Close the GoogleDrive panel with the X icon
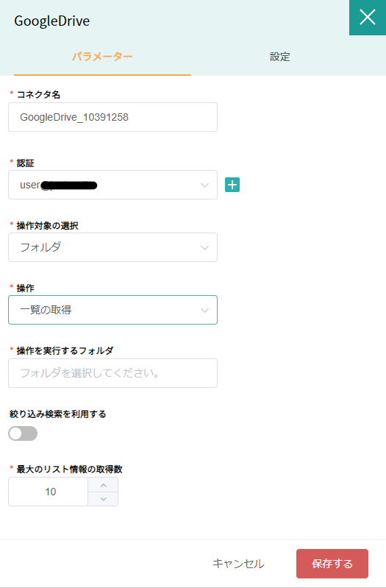Screen dimensions: 386x588 (368, 17)
